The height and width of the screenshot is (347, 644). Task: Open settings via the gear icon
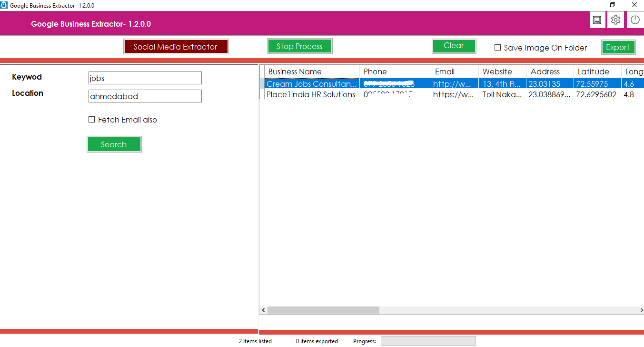615,20
